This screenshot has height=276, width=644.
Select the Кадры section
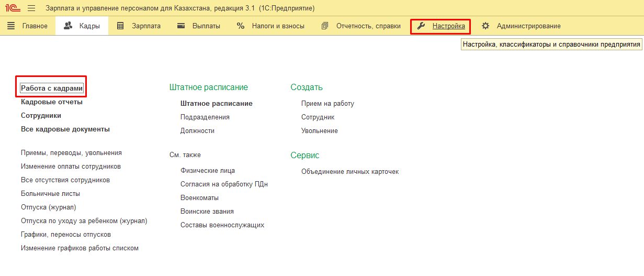[82, 26]
